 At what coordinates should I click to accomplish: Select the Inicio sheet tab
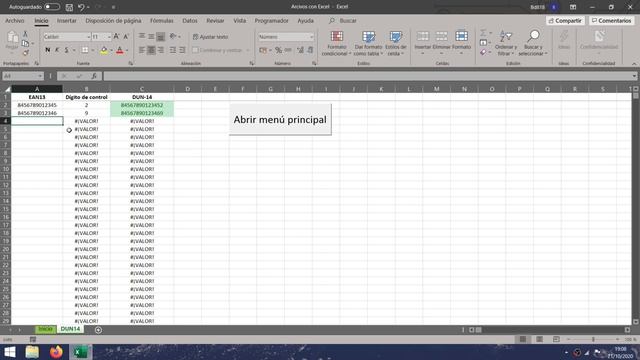(x=45, y=329)
